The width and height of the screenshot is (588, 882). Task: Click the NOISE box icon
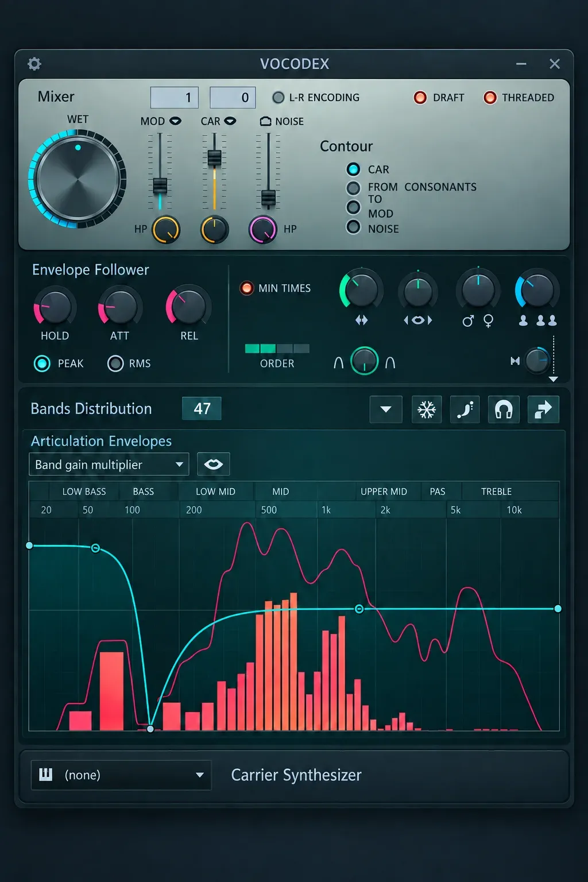265,121
